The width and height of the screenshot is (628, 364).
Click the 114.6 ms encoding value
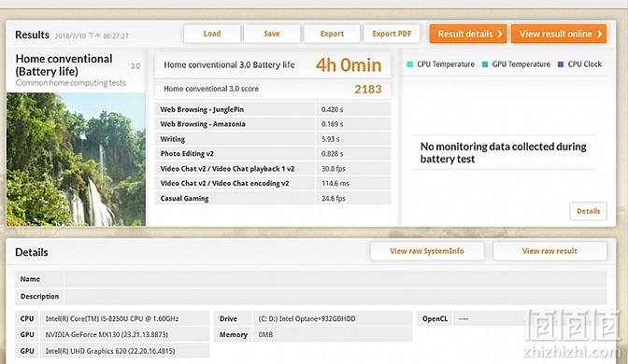[335, 183]
